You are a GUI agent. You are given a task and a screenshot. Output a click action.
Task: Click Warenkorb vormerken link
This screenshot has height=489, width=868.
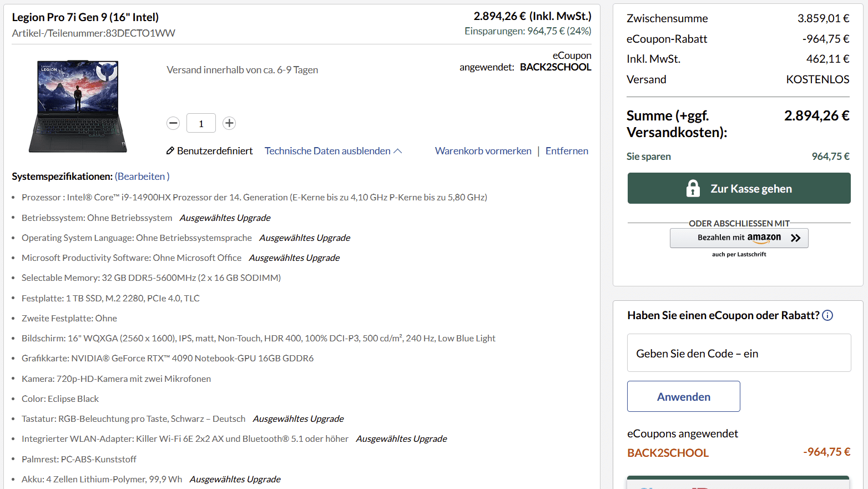point(483,151)
